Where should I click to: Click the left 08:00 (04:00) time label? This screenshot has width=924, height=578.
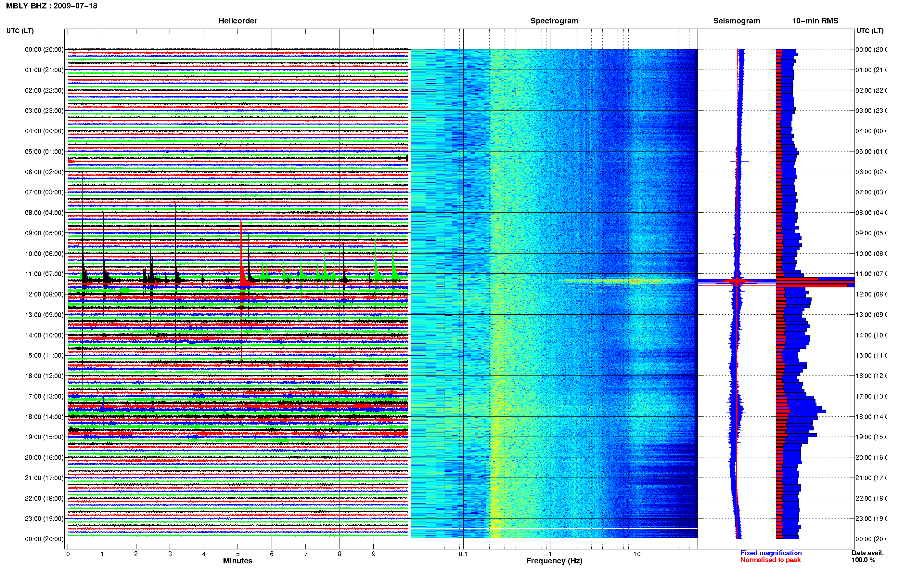click(x=44, y=213)
